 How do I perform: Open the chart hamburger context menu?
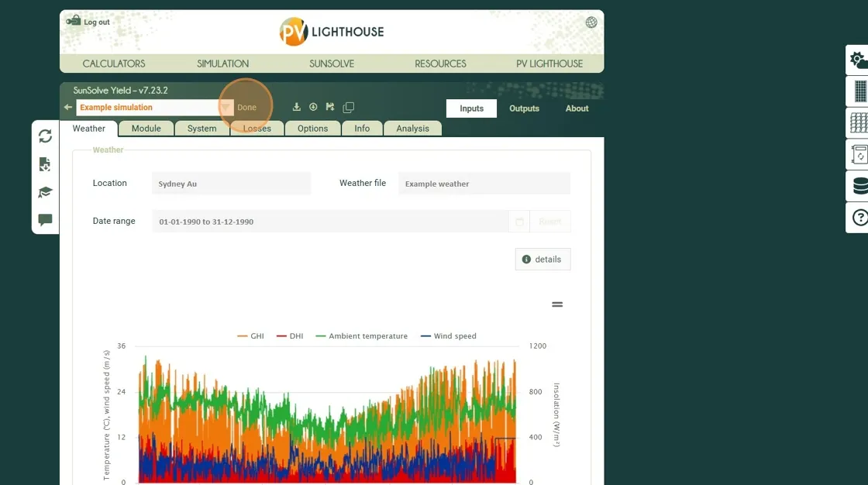(x=557, y=304)
